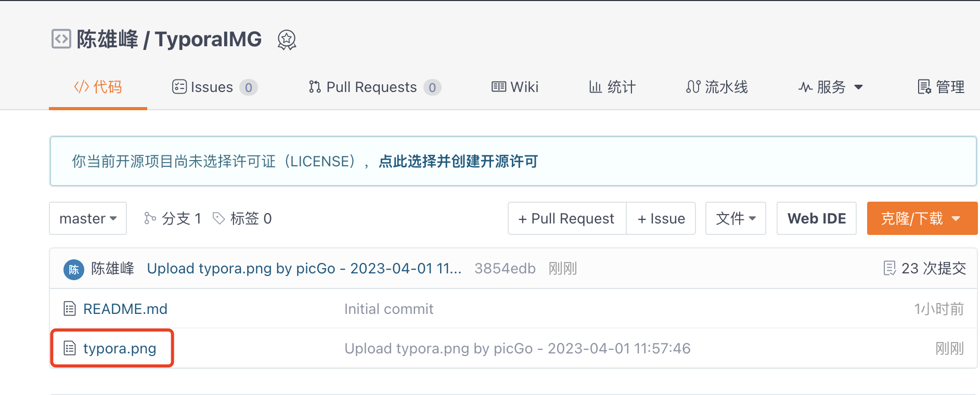Click 点此选择并创建开源许可 link
This screenshot has height=395, width=980.
pos(458,162)
